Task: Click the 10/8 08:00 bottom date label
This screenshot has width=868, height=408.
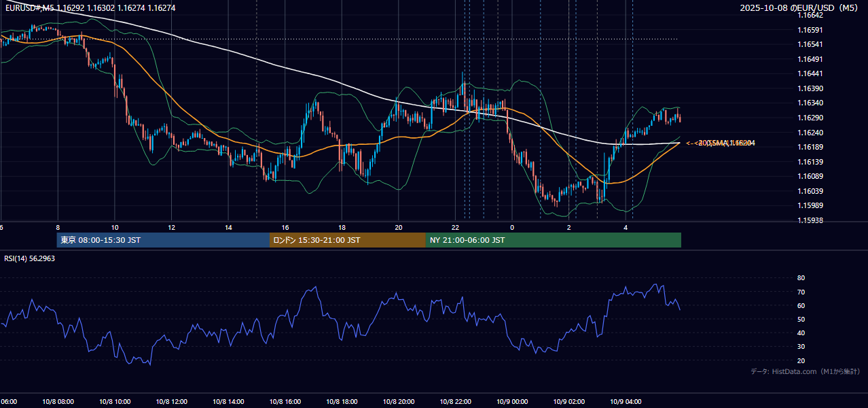Action: pyautogui.click(x=58, y=402)
